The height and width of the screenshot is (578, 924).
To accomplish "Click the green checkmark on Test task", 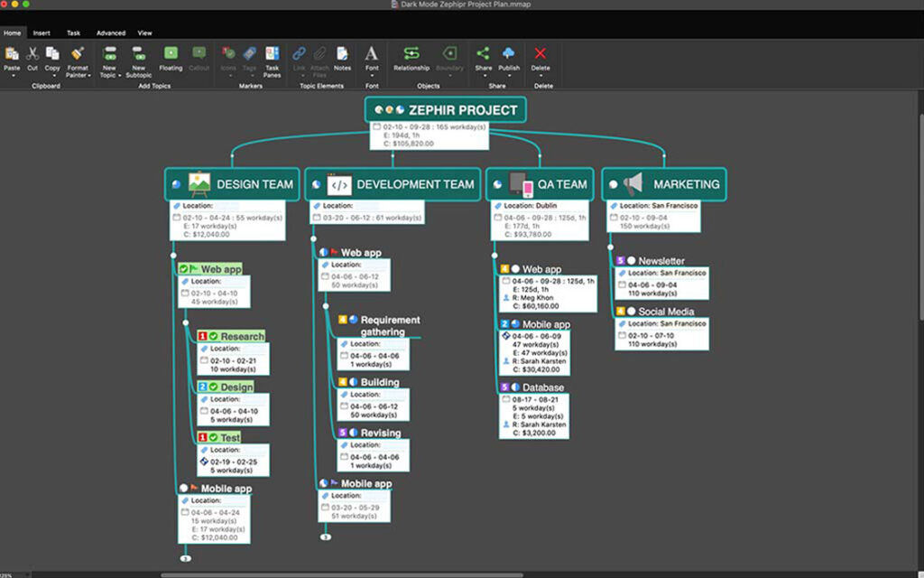I will [214, 437].
